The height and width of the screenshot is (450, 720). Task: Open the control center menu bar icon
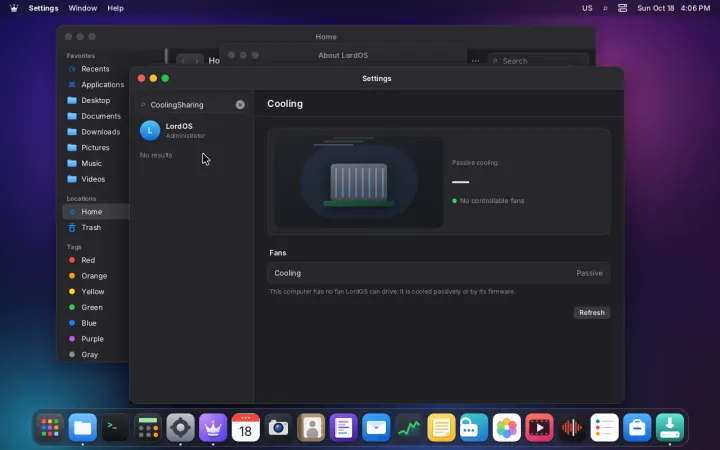(x=622, y=8)
